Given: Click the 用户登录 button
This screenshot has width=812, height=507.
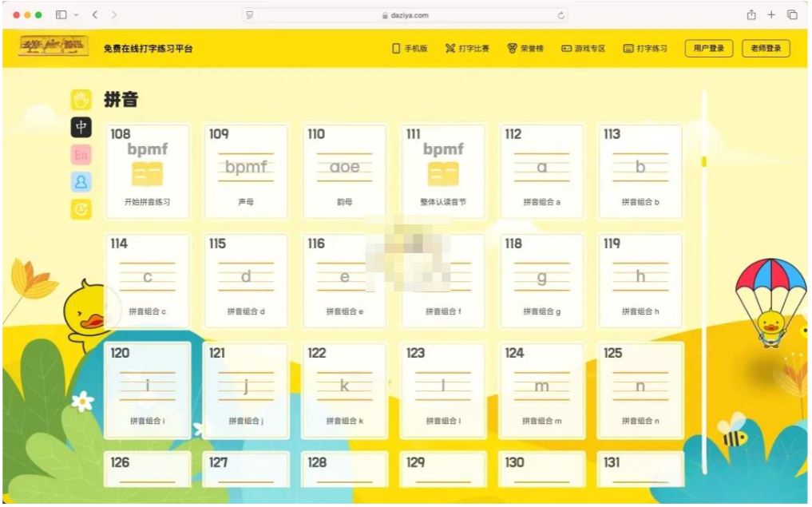Looking at the screenshot, I should 709,48.
